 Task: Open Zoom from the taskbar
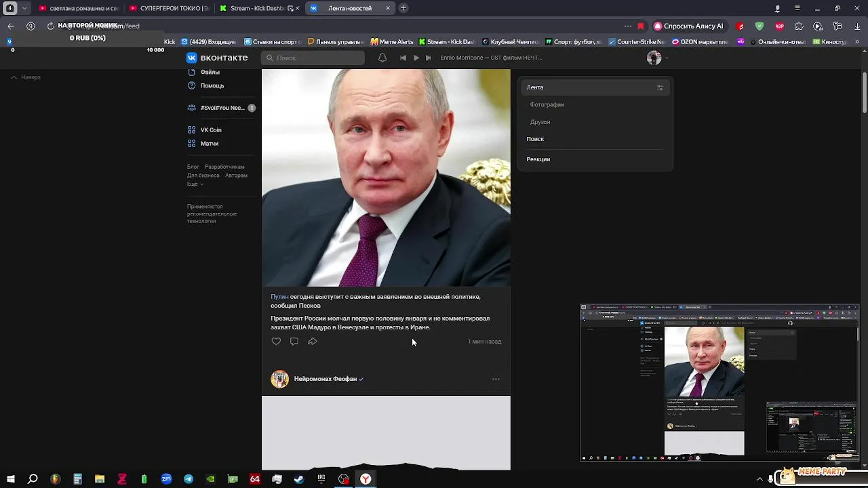tap(166, 479)
